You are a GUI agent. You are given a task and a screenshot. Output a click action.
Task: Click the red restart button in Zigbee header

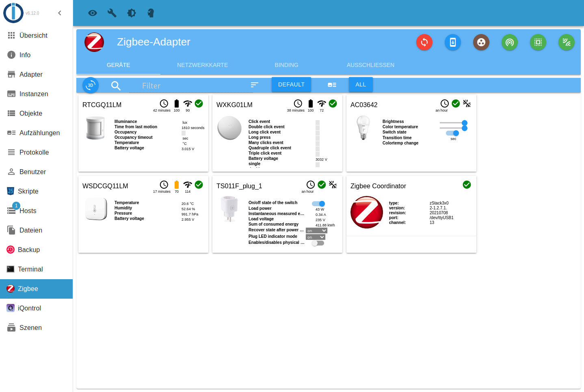[x=424, y=42]
